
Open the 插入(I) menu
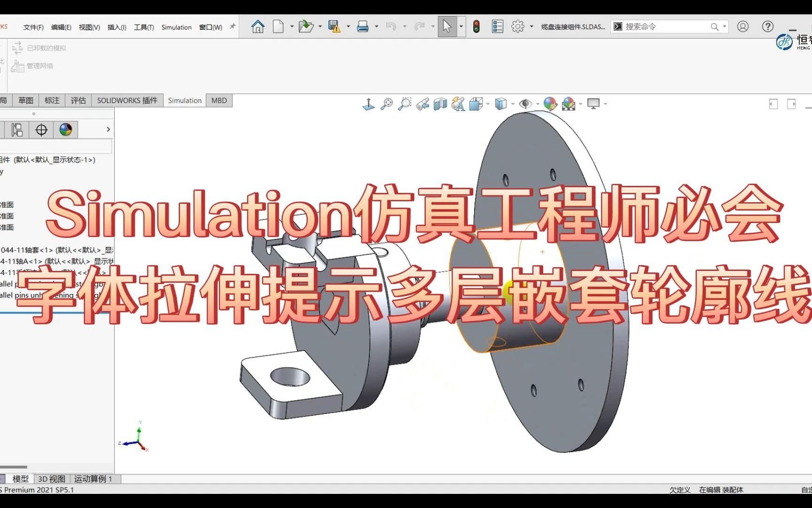[117, 27]
